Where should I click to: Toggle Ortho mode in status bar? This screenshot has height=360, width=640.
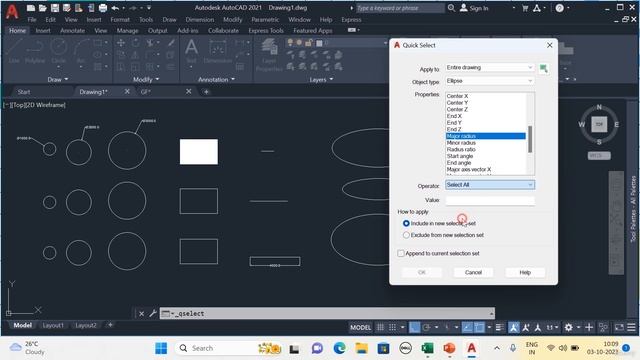pyautogui.click(x=414, y=327)
